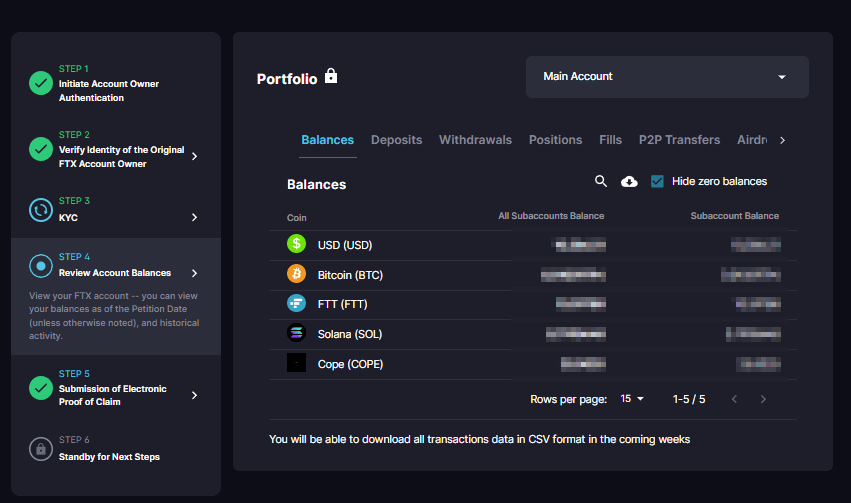Select the Cope (COPE) row label
This screenshot has width=851, height=503.
pyautogui.click(x=350, y=364)
